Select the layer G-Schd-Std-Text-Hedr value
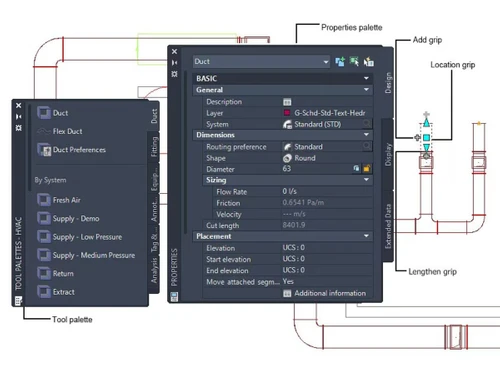This screenshot has height=375, width=500. [330, 113]
